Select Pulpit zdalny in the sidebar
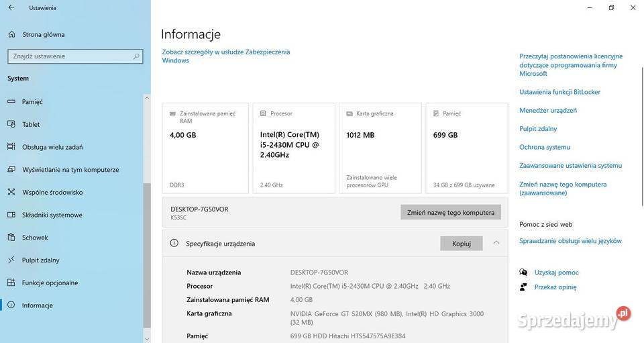Image resolution: width=644 pixels, height=343 pixels. [41, 260]
